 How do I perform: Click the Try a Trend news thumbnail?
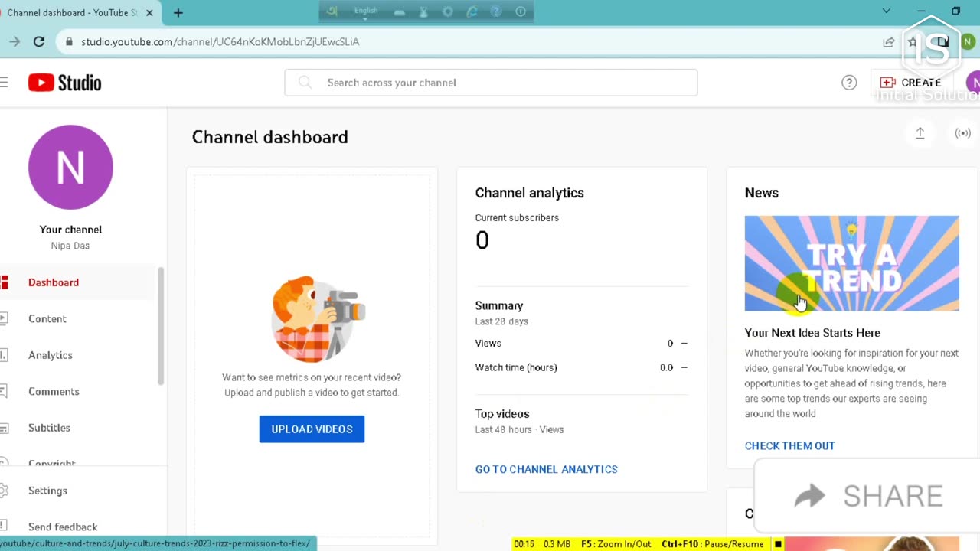coord(851,263)
